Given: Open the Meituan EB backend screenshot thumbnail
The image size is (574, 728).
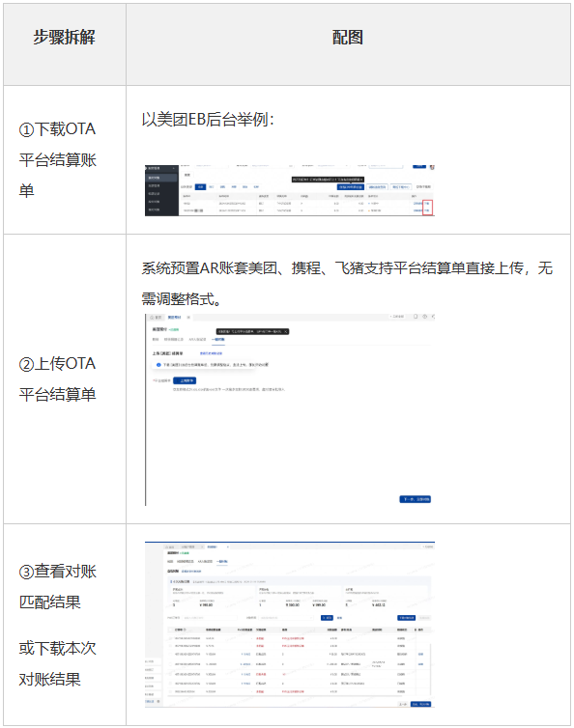Looking at the screenshot, I should pos(290,190).
